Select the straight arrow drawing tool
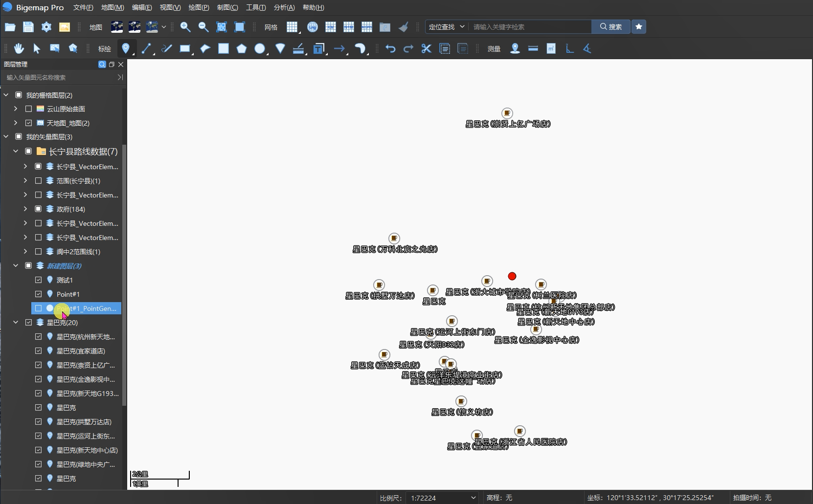The height and width of the screenshot is (504, 813). (339, 48)
